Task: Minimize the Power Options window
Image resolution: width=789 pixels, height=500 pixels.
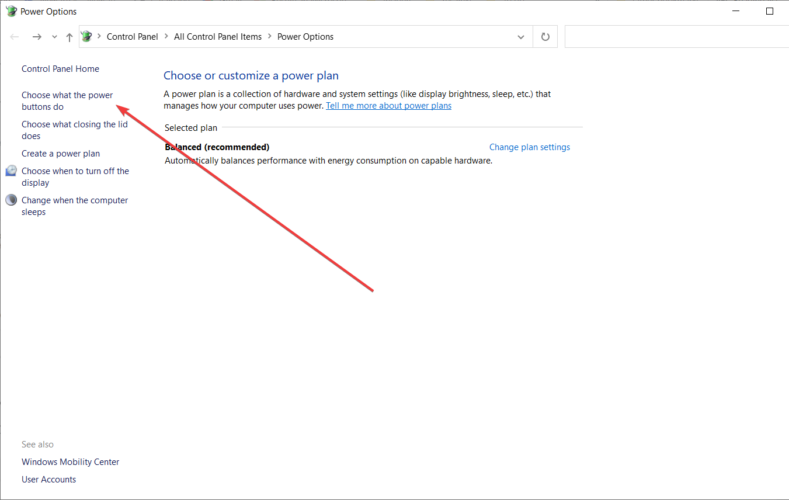Action: point(736,11)
